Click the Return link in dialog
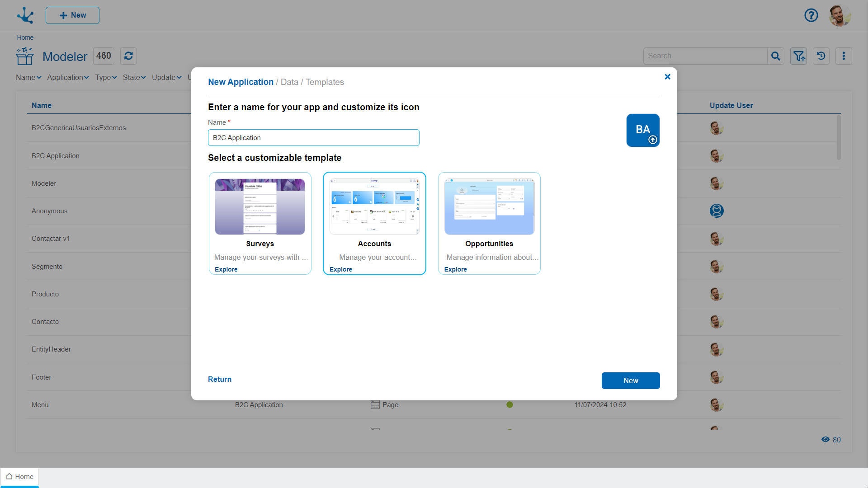The image size is (868, 488). click(x=220, y=380)
